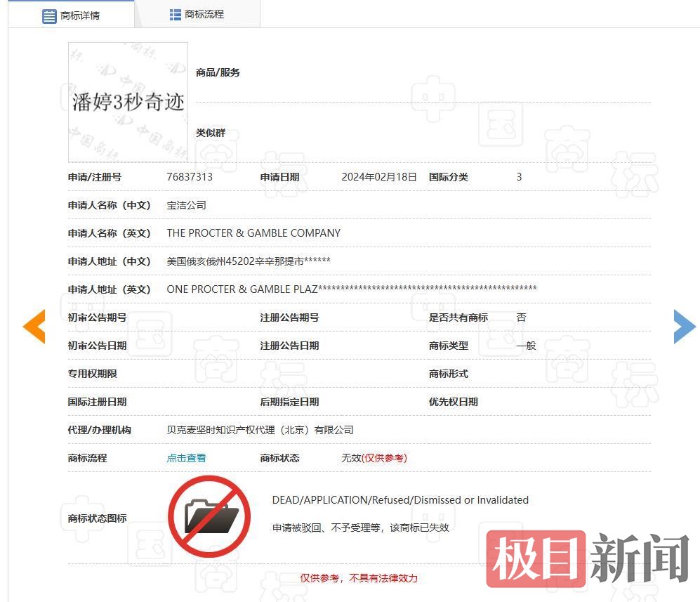The height and width of the screenshot is (602, 700).
Task: Open the 点击查看 trademark process link
Action: coord(186,458)
